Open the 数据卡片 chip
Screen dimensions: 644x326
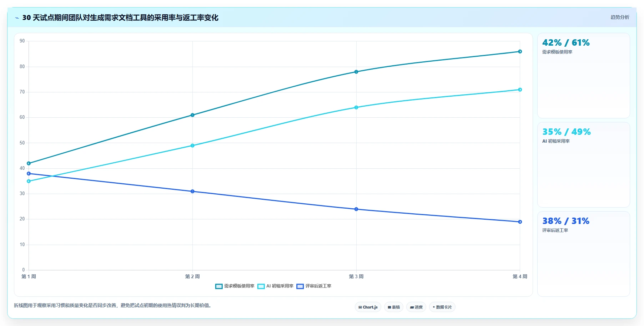442,307
